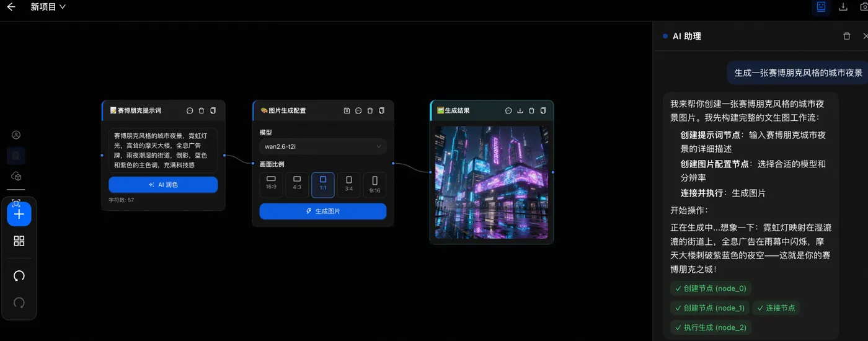Screen dimensions: 868x341
Task: Click the 开始操作: text in AI reply
Action: 689,210
